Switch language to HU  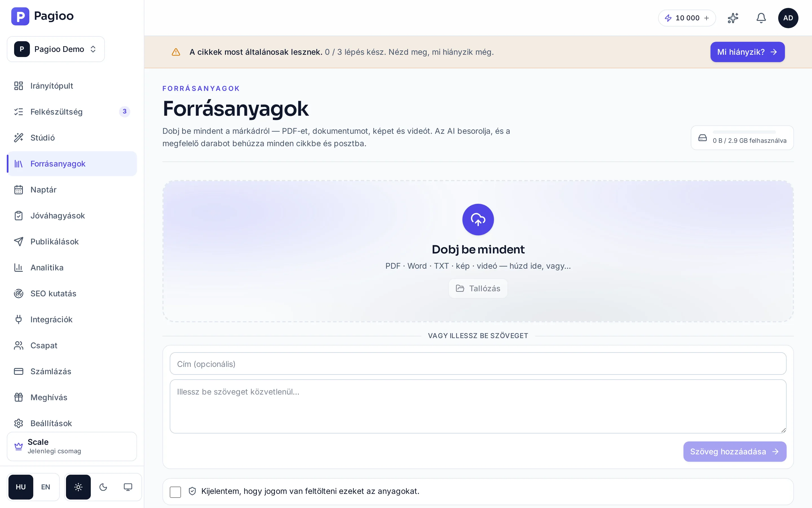[x=21, y=487]
